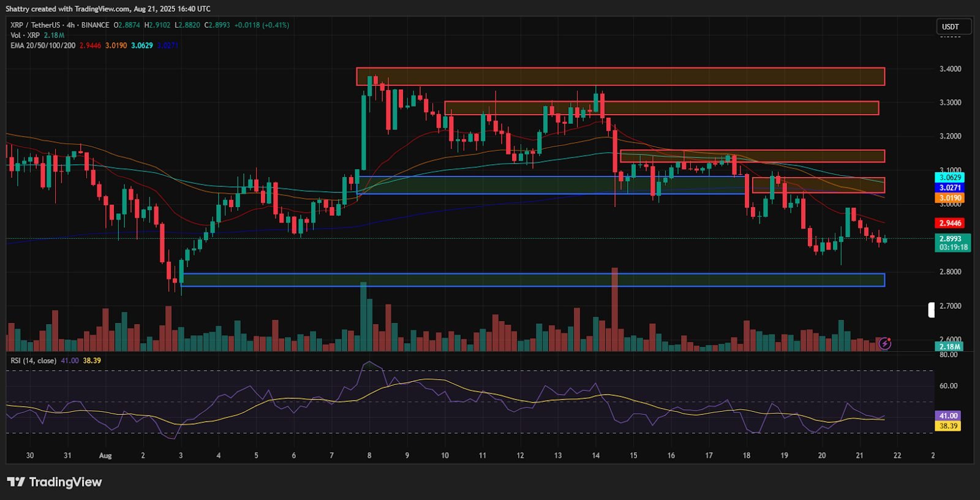980x500 pixels.
Task: Select the EMA 20/50/100/200 indicator legend
Action: (43, 45)
